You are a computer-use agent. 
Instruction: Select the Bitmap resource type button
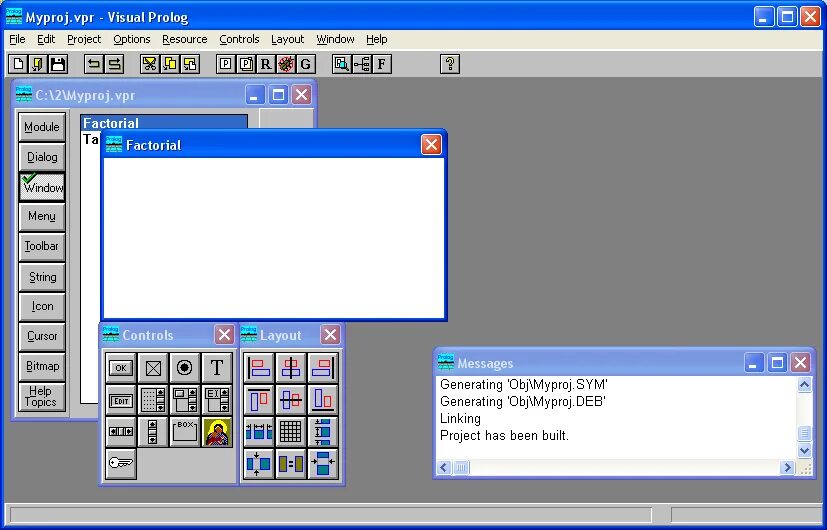(42, 367)
